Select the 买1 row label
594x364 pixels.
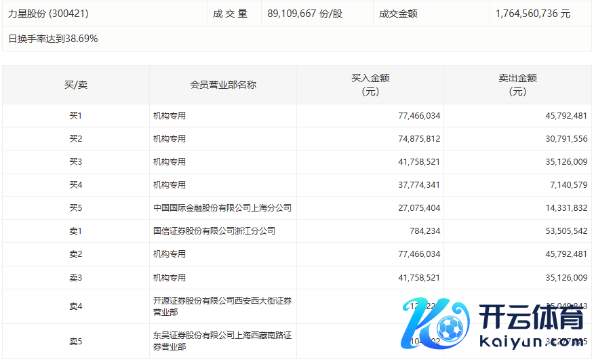(75, 116)
